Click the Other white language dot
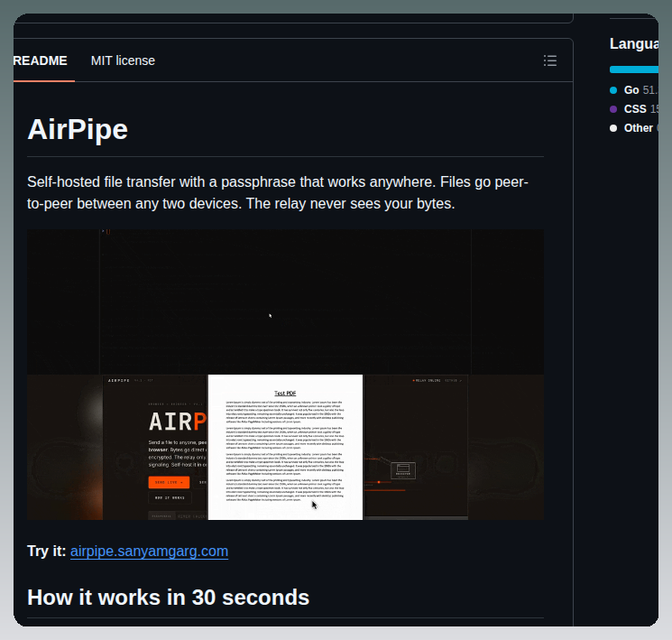 click(x=613, y=128)
